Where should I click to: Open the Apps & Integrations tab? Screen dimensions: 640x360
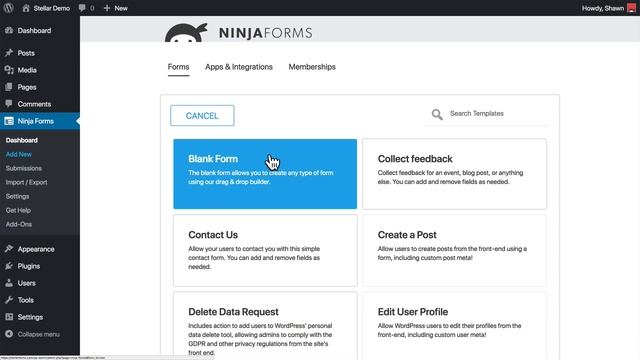pos(239,67)
